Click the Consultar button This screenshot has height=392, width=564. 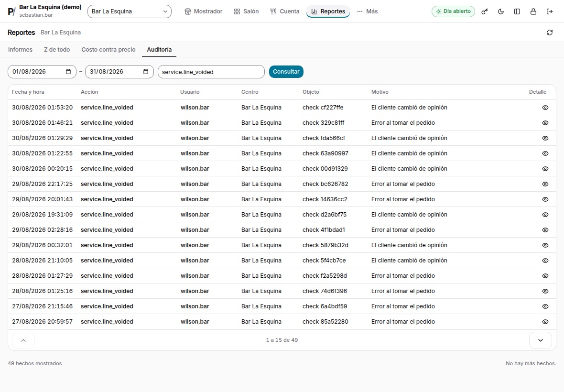(x=286, y=72)
